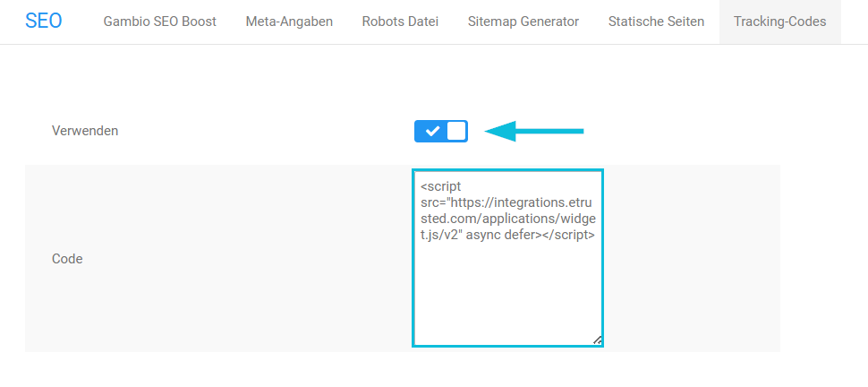Open the Gambio SEO Boost tab

(160, 21)
